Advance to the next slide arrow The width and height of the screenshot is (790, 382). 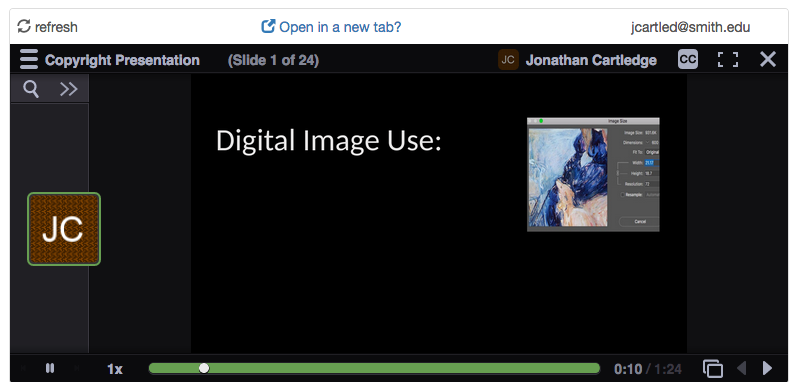pyautogui.click(x=767, y=368)
